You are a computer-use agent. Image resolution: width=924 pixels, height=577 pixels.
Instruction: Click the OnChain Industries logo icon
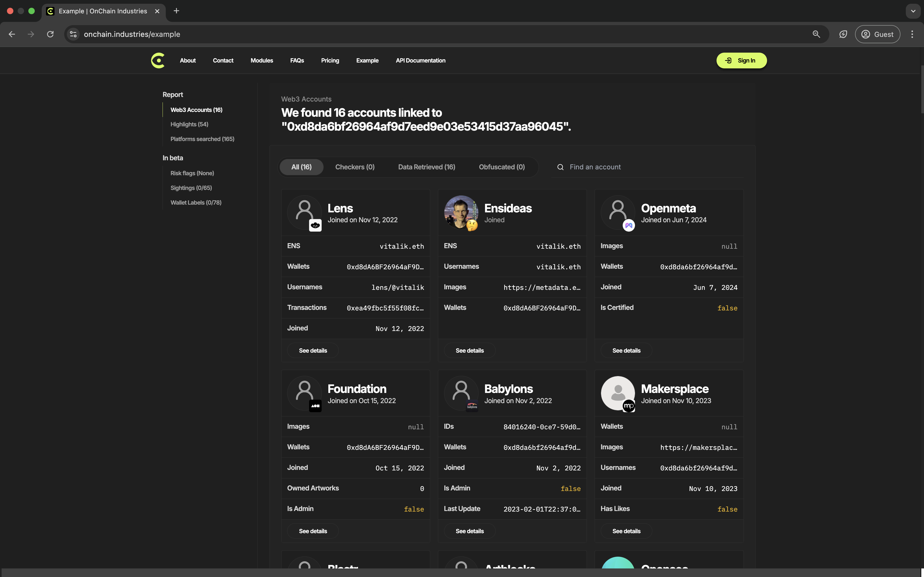pyautogui.click(x=158, y=60)
